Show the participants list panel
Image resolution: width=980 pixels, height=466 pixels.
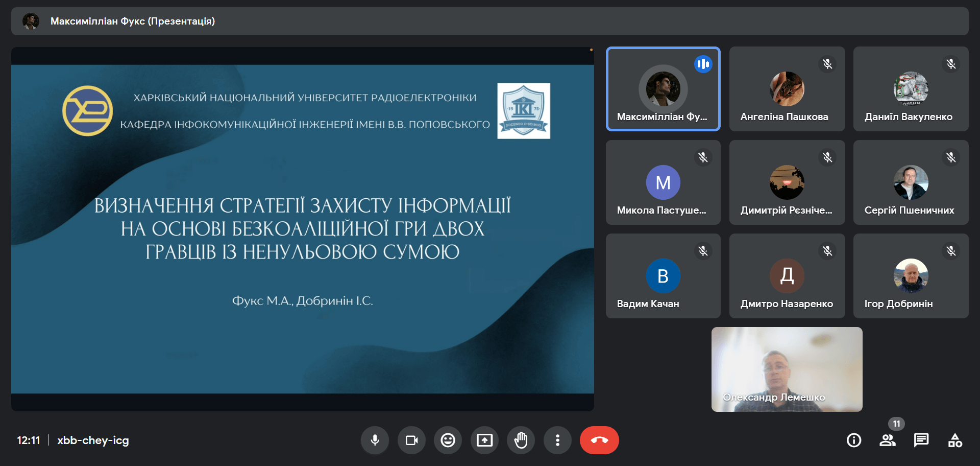click(888, 440)
